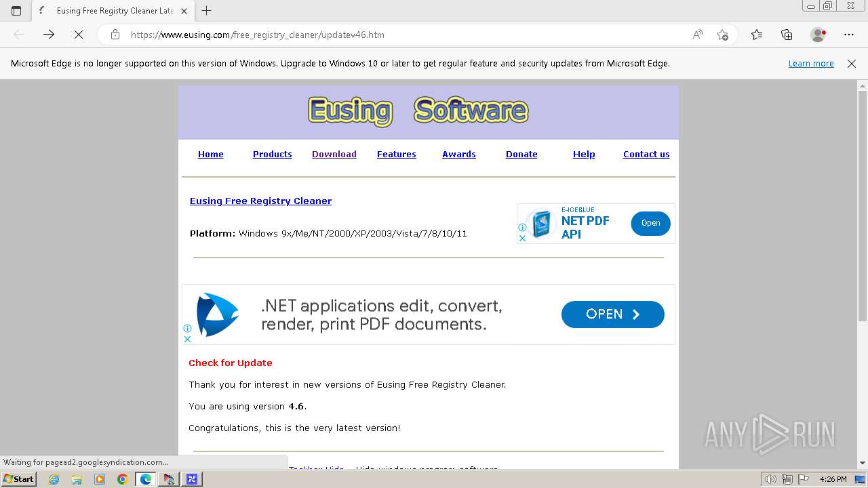This screenshot has height=488, width=868.
Task: Open the Help page
Action: coord(584,154)
